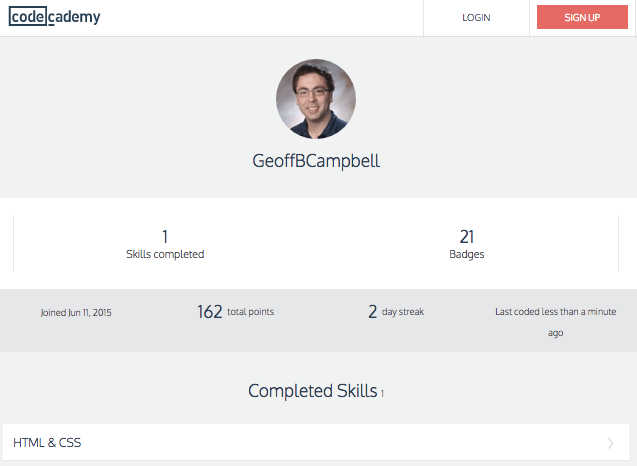Click the small count beside Completed Skills
Screen dimensions: 637x466
pos(382,394)
